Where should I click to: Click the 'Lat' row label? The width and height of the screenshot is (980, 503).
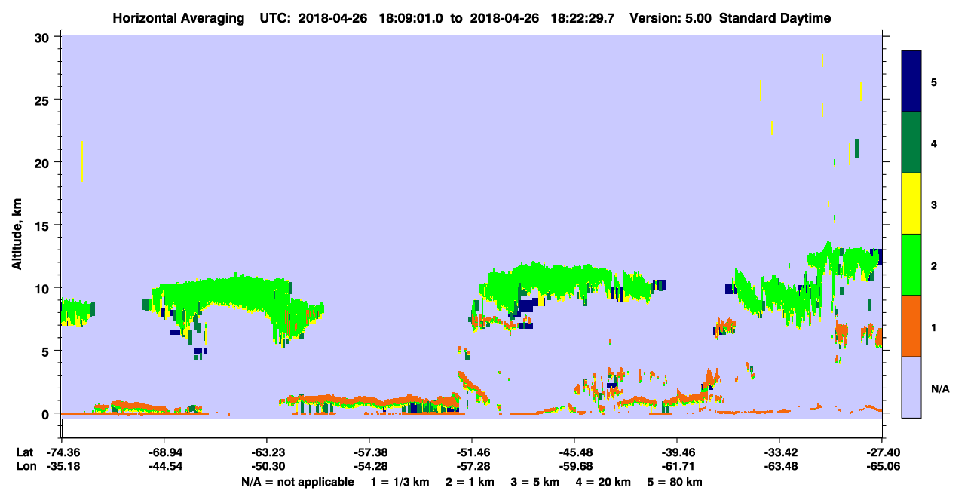(25, 453)
